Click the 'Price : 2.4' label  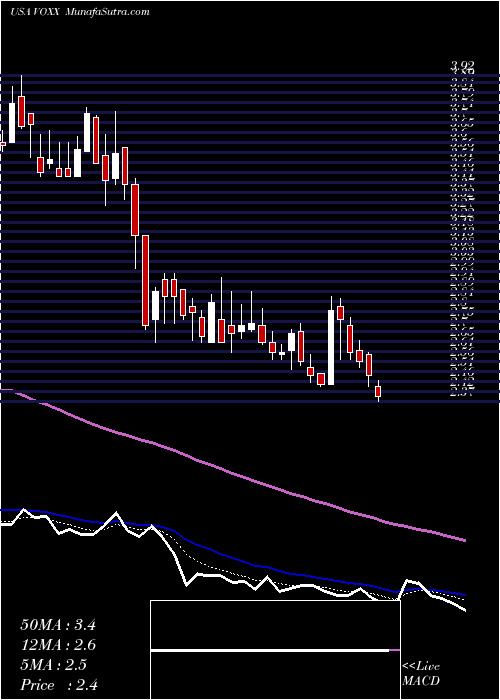click(59, 685)
